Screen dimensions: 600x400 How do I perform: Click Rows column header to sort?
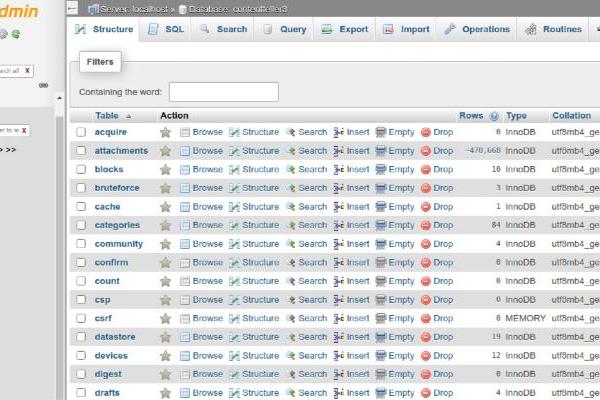[x=471, y=116]
